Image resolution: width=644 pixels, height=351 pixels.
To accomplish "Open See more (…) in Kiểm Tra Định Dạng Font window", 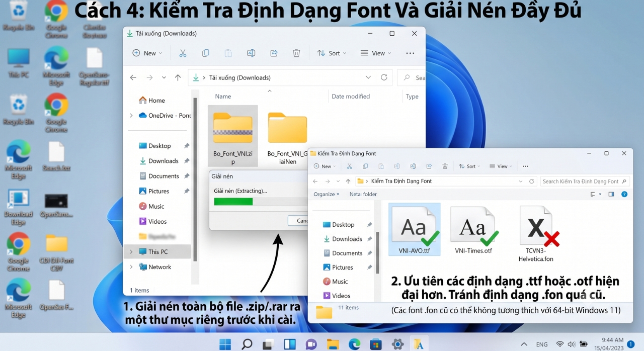I will (x=525, y=166).
